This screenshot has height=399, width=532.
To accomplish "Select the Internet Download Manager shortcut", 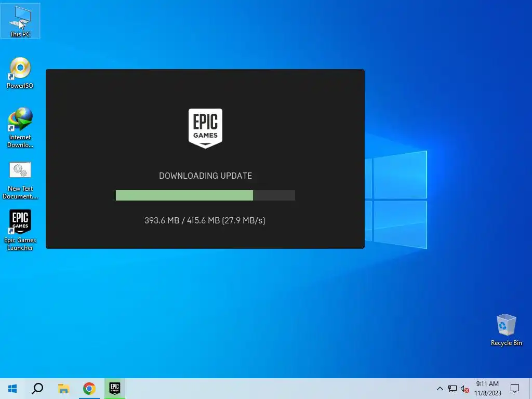I will 20,128.
